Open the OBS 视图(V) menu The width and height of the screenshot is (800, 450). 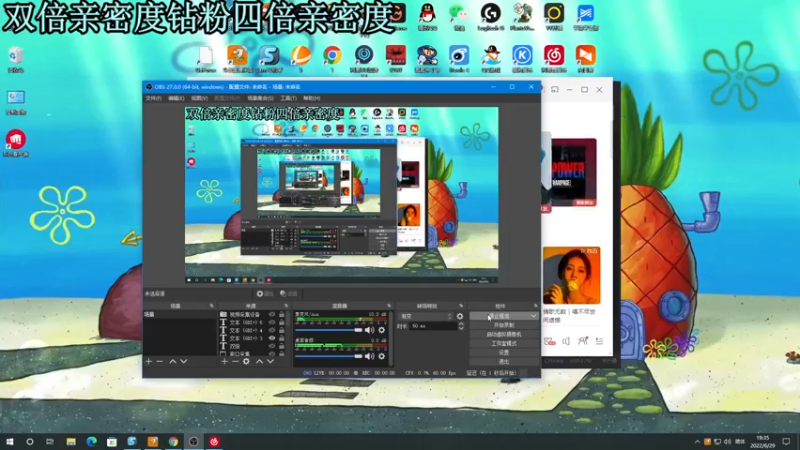[199, 98]
